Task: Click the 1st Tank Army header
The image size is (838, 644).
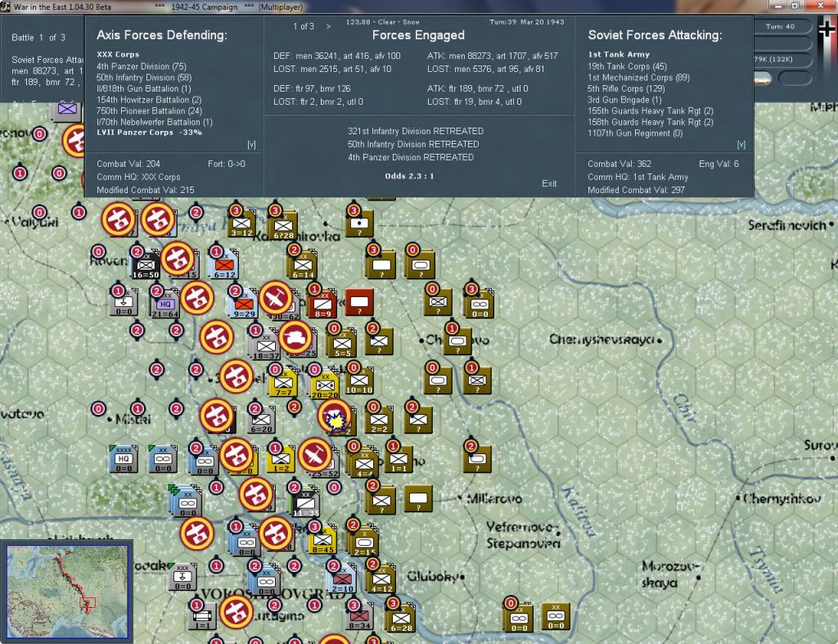Action: 619,55
